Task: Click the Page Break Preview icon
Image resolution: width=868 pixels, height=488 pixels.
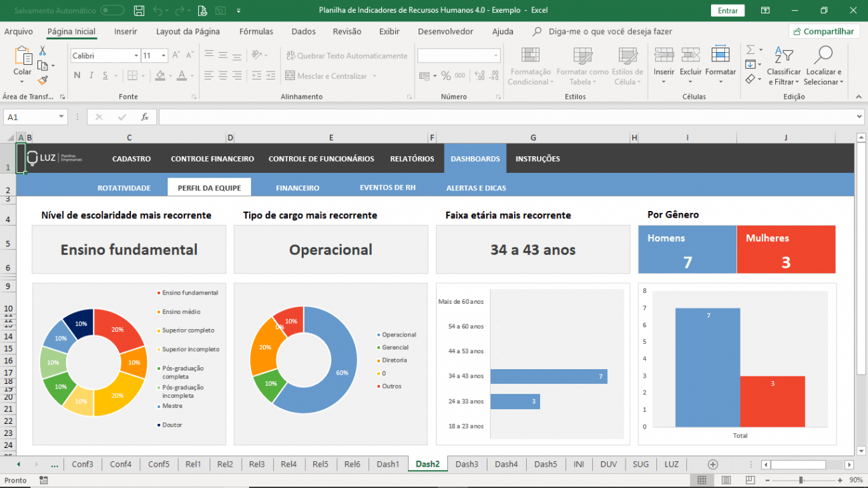Action: coord(750,480)
